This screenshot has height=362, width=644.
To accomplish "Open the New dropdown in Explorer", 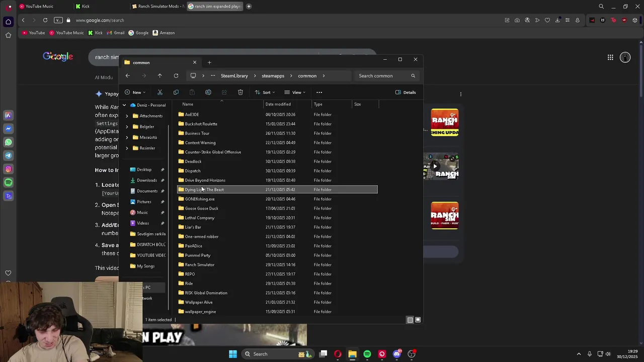I will pos(135,92).
